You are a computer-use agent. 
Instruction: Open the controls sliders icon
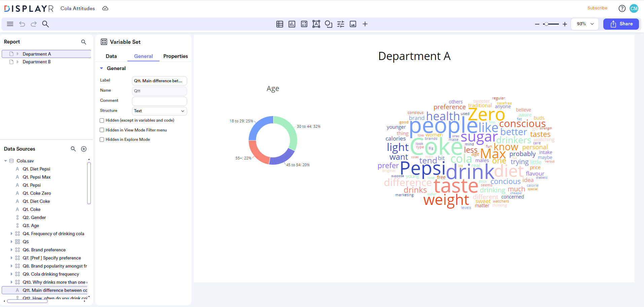coord(341,24)
